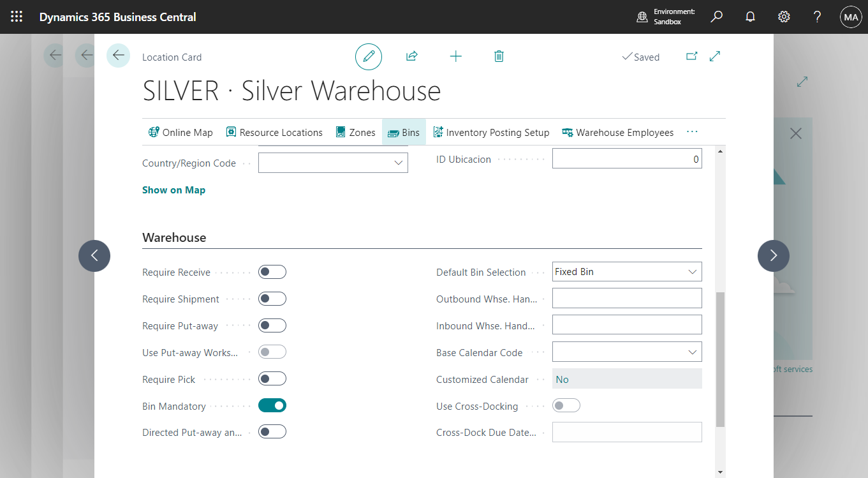
Task: Turn off the Bin Mandatory toggle
Action: click(x=272, y=406)
